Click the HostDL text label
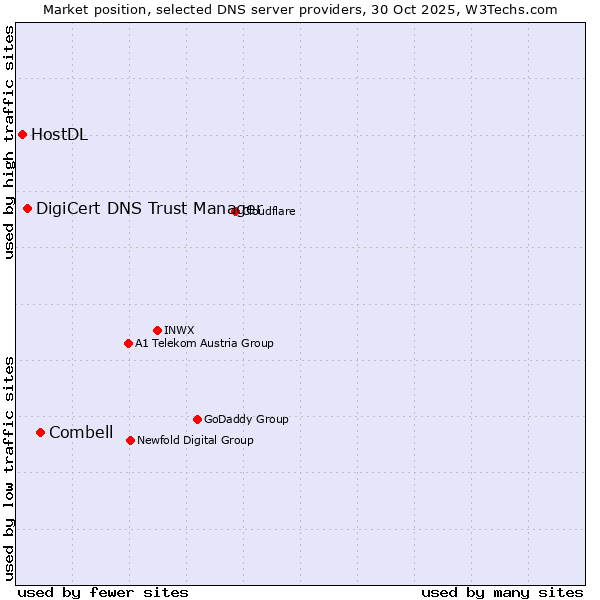Viewport: 600px width, 600px height. coord(59,135)
